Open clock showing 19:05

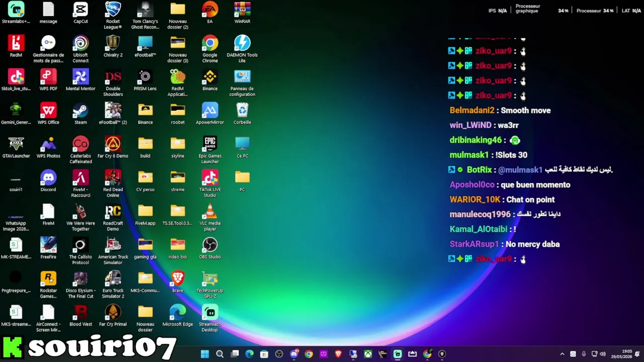(622, 354)
